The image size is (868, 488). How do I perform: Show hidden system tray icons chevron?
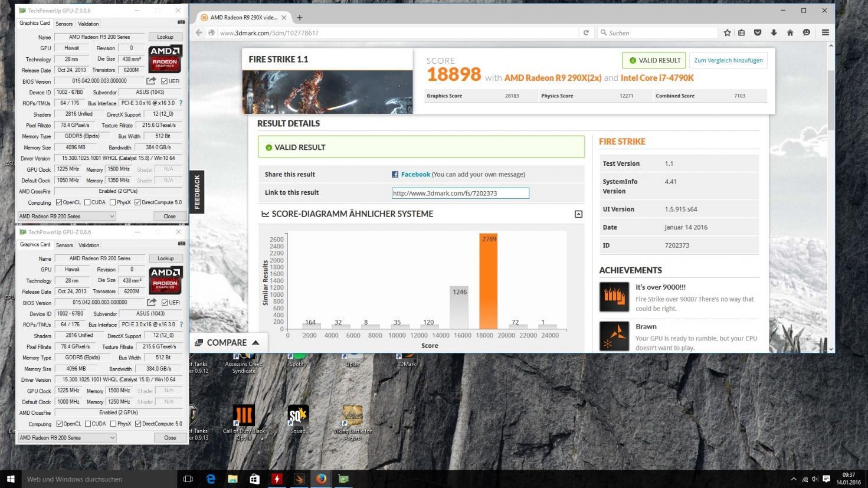794,479
